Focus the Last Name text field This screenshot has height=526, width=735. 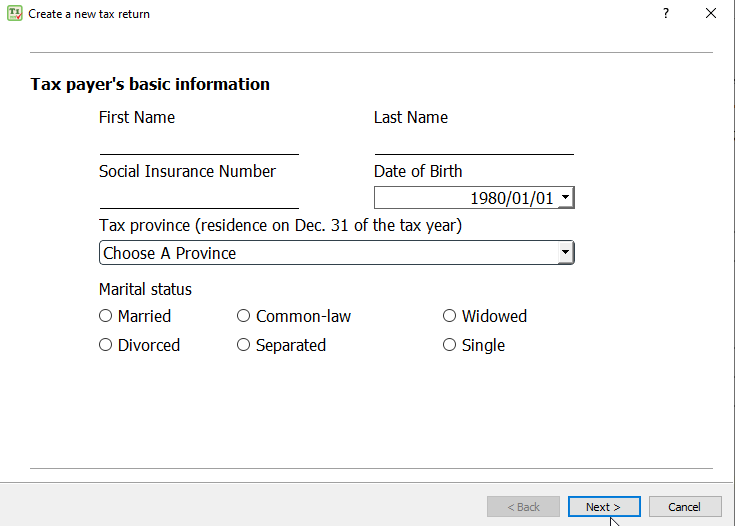(473, 143)
